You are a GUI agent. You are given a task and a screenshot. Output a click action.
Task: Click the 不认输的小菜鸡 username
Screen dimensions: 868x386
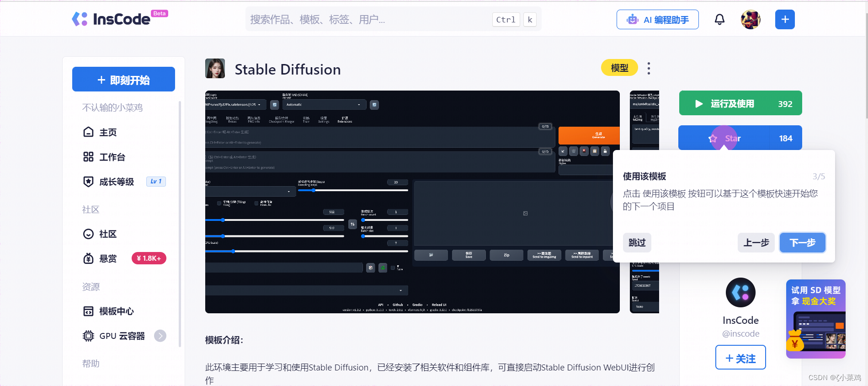112,107
